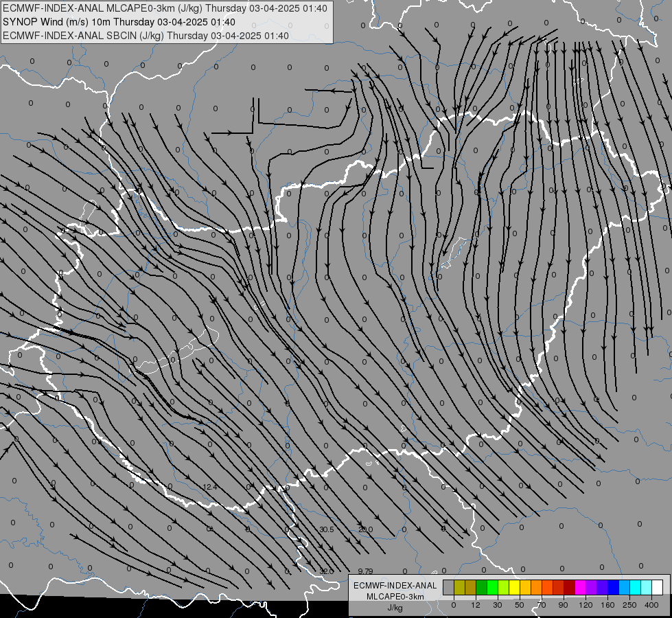Click the dark red legend swatch
672x618 pixels.
(569, 587)
